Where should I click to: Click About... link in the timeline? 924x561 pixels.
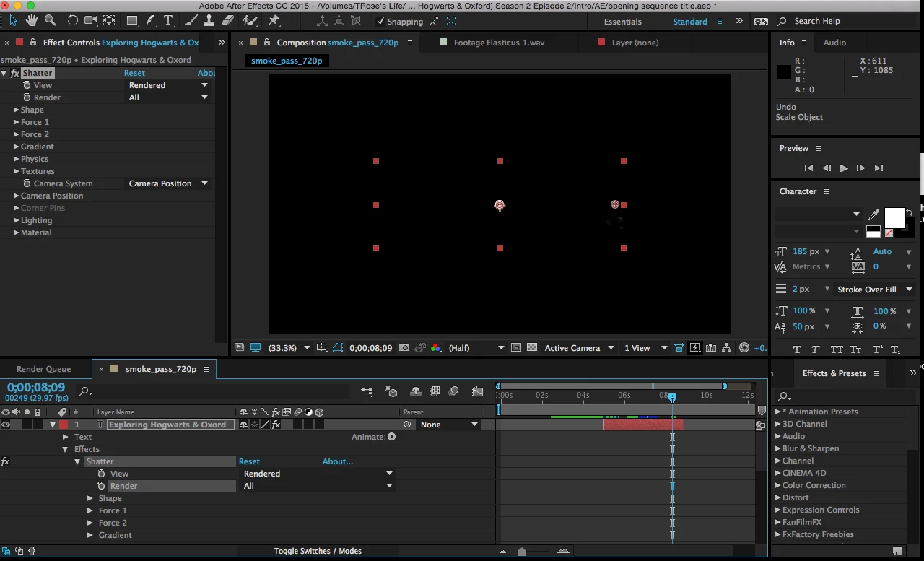click(x=338, y=461)
